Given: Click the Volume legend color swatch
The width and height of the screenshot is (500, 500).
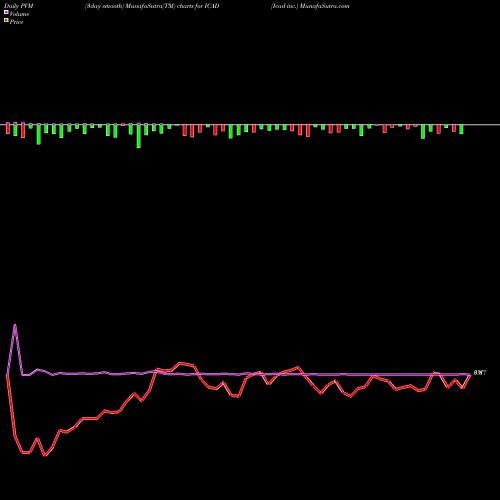Looking at the screenshot, I should coord(6,13).
